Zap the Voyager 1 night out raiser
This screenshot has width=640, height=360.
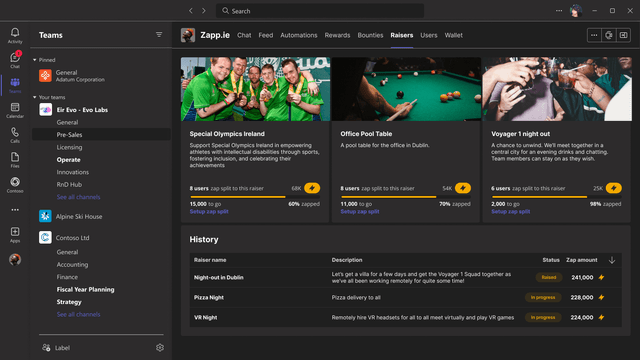(x=613, y=188)
